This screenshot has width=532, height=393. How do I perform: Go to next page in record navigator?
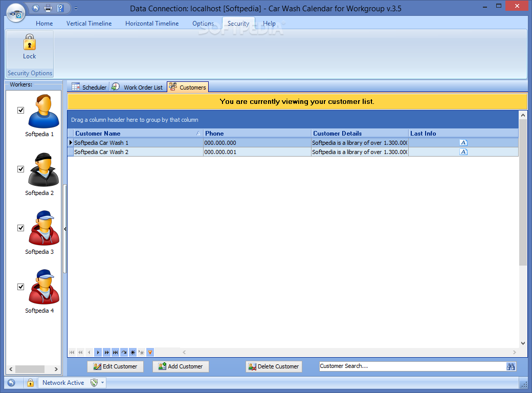[106, 352]
